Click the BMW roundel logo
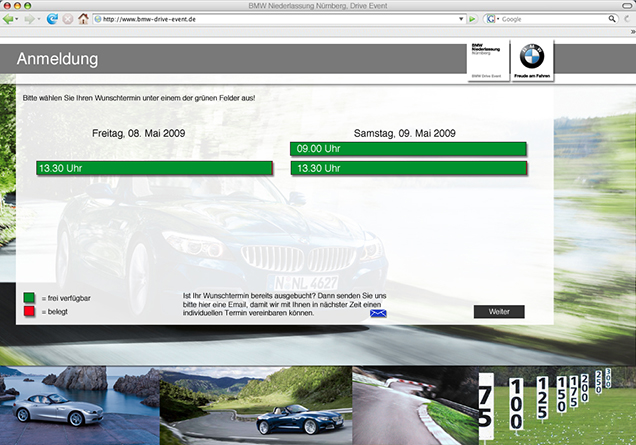The height and width of the screenshot is (445, 636). (531, 57)
